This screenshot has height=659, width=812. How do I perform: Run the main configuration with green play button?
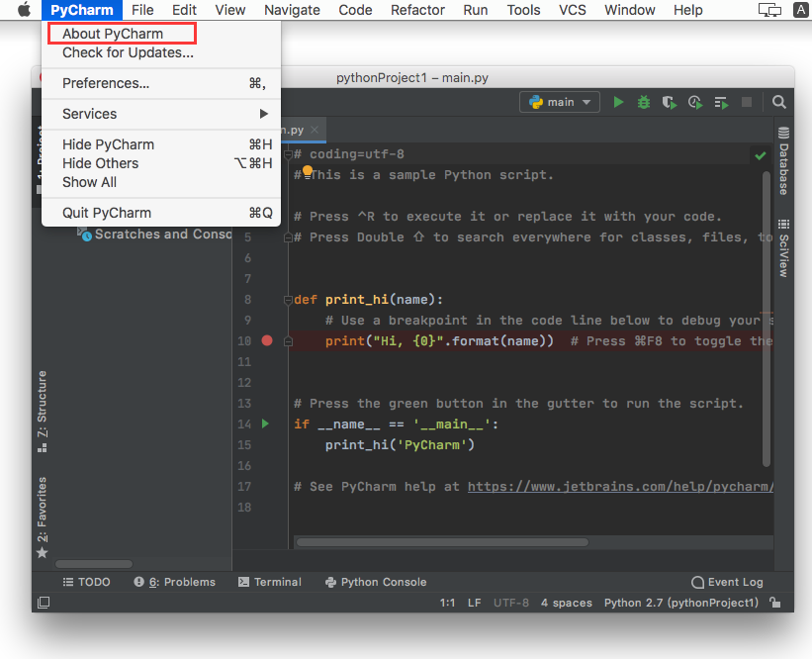(x=618, y=102)
